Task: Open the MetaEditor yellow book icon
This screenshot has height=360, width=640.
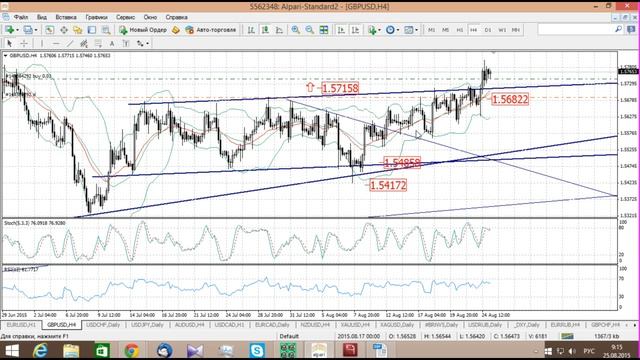Action: [176, 30]
